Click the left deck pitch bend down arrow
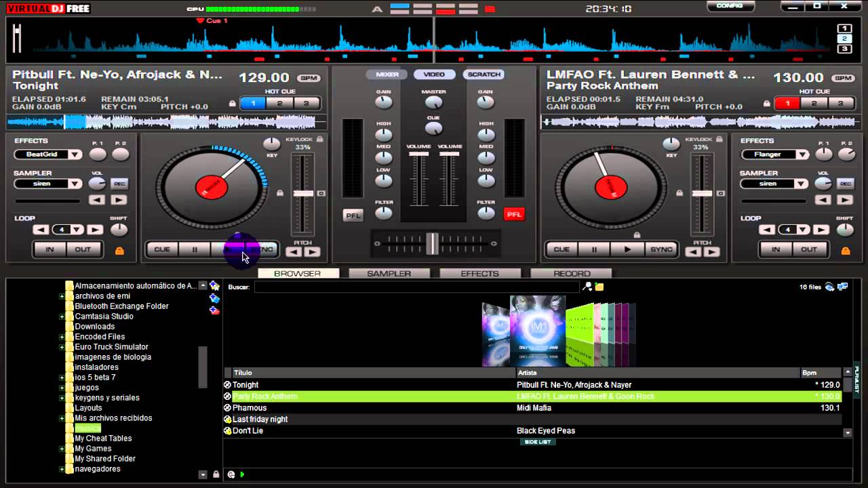868x488 pixels. tap(294, 252)
